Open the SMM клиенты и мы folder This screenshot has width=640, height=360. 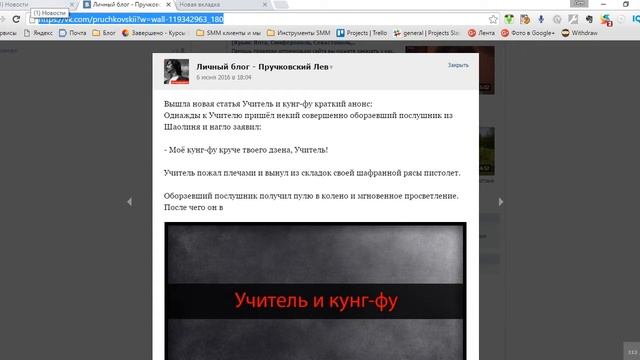[228, 33]
